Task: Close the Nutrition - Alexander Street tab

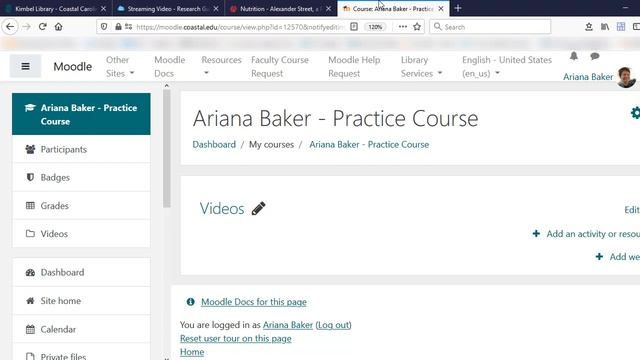Action: pyautogui.click(x=329, y=8)
